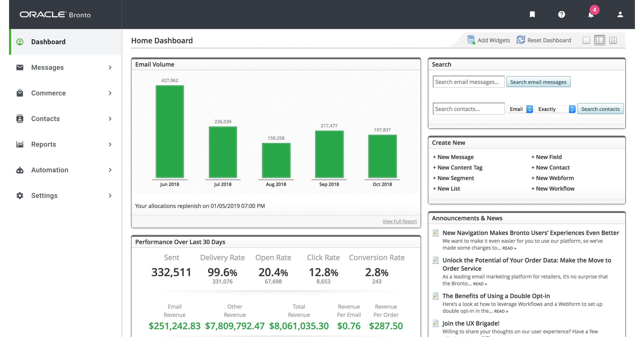Expand the Contacts sidebar menu

tap(45, 119)
